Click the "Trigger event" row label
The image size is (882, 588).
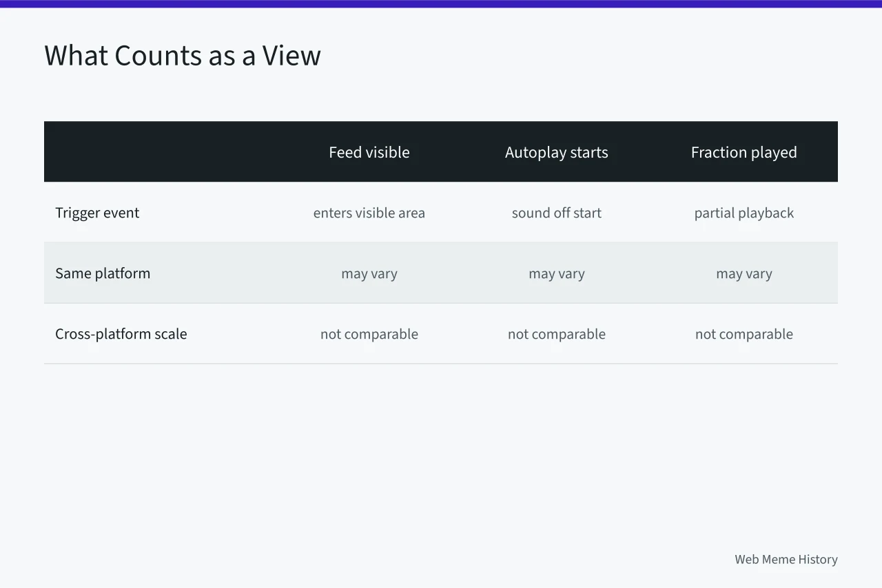click(x=97, y=213)
